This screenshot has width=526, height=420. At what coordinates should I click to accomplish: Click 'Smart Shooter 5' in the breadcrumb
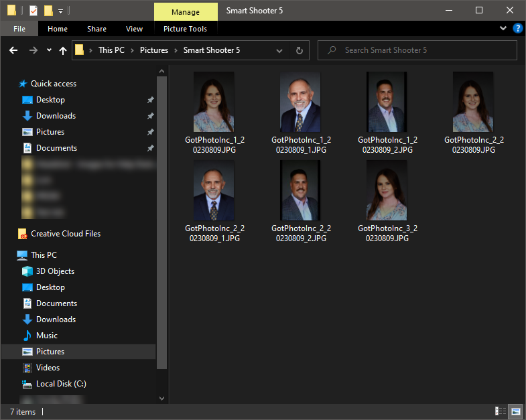click(211, 50)
